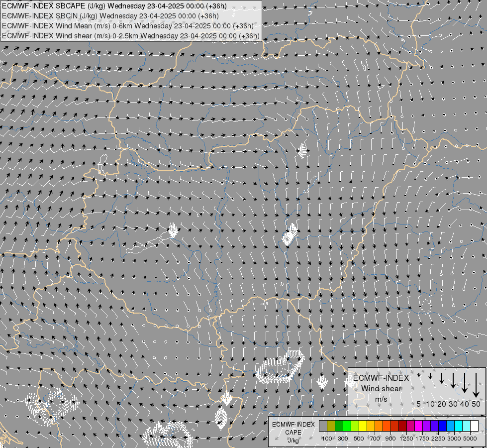Pick the red-orange CAPE swatch before 900
This screenshot has width=487, height=448.
[x=387, y=426]
